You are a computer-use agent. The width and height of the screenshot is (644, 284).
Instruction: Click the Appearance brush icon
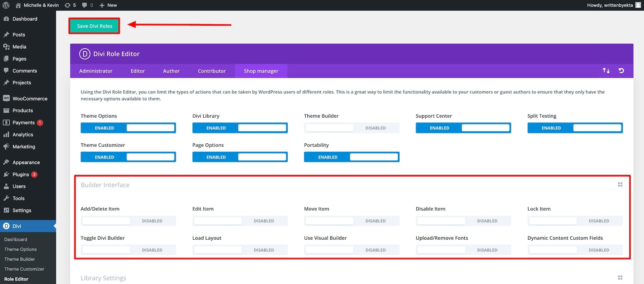[6, 162]
